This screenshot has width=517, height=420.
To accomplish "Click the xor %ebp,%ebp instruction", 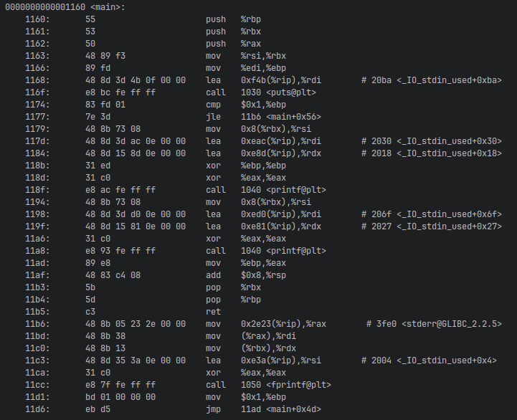I will (246, 166).
